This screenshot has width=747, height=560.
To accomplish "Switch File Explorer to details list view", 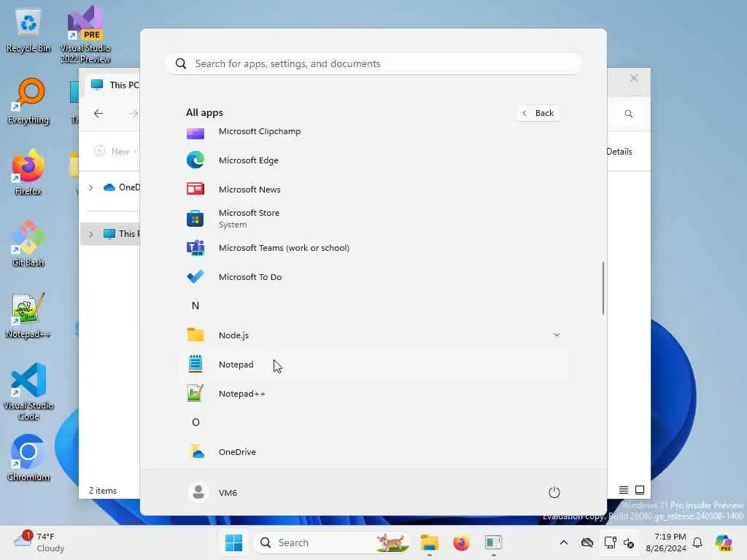I will coord(623,490).
